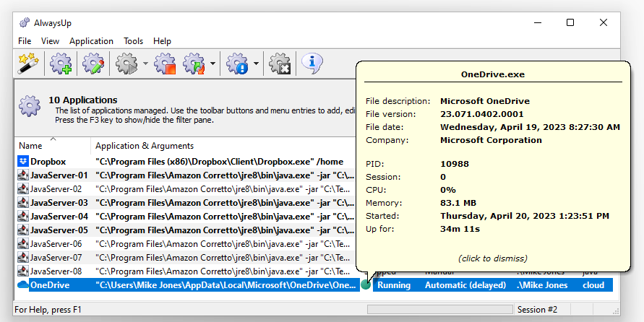Click the Add Application gear icon

pyautogui.click(x=61, y=64)
